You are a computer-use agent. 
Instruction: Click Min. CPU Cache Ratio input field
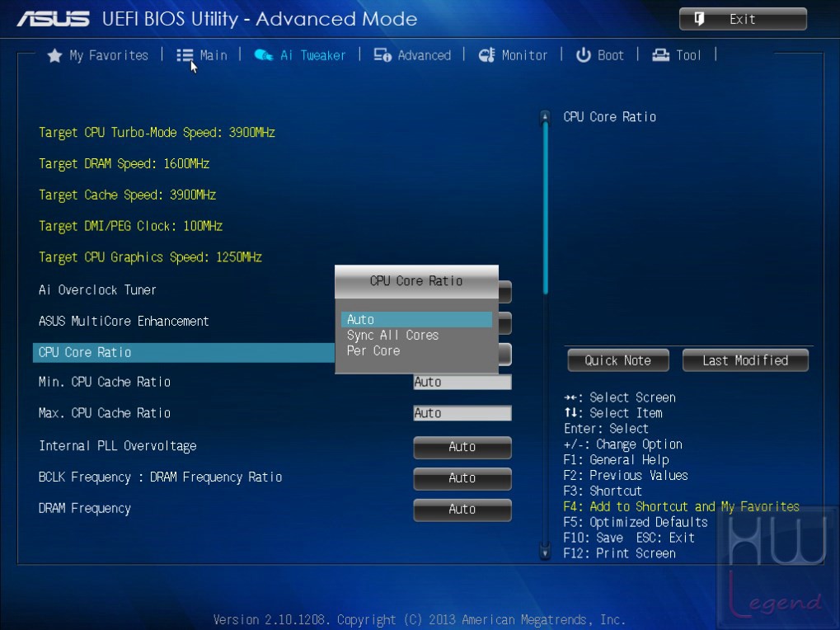pos(462,382)
